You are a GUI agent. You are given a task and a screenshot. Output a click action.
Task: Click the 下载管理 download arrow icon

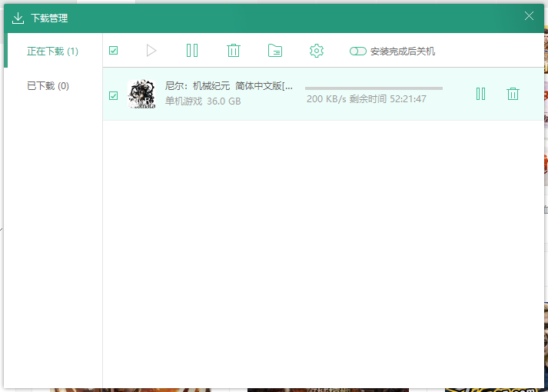pos(18,18)
